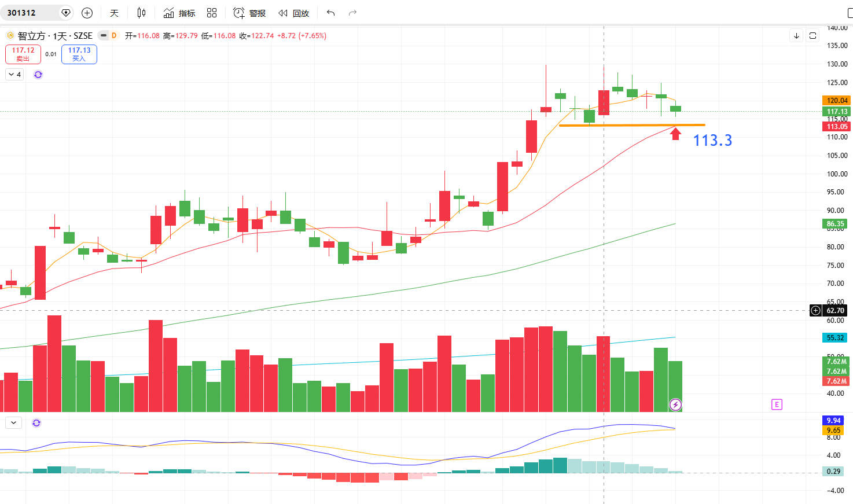Click the 117.12 卖出 sell button
The height and width of the screenshot is (504, 853).
[x=23, y=54]
